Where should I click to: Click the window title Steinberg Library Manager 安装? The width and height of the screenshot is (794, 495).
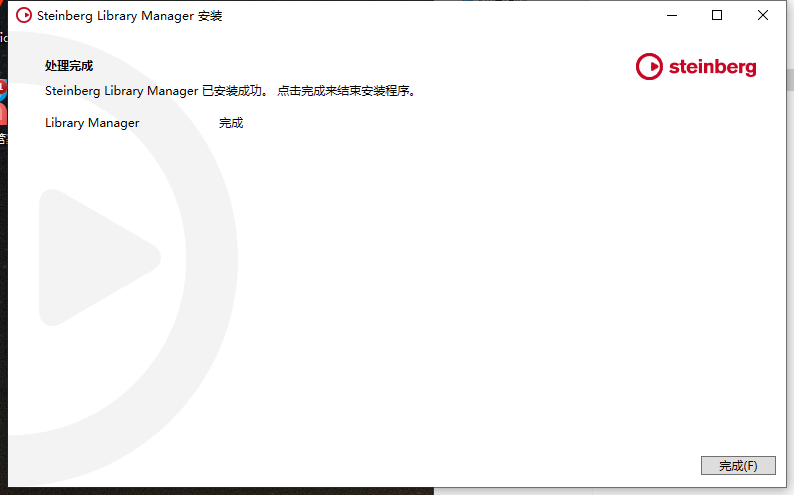[130, 16]
